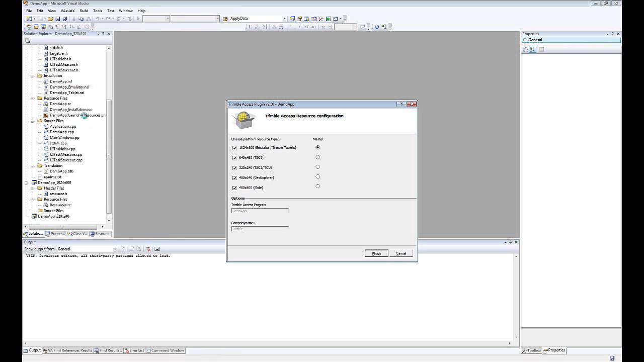644x362 pixels.
Task: Click the Property Pages icon in Properties panel
Action: (x=542, y=49)
